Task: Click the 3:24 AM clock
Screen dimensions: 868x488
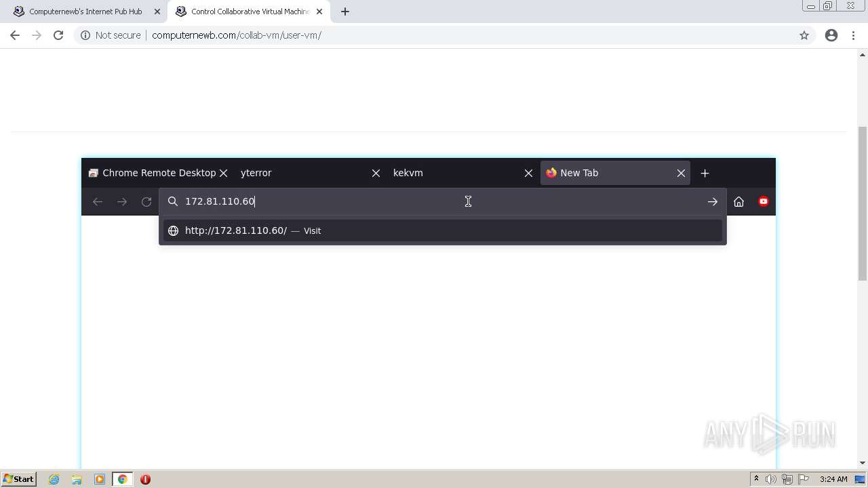Action: point(833,479)
